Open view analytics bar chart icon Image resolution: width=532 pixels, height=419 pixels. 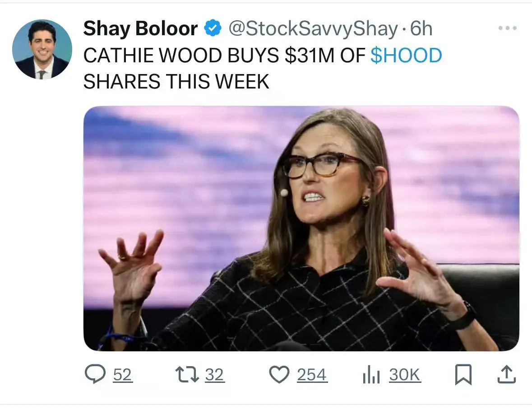[371, 375]
